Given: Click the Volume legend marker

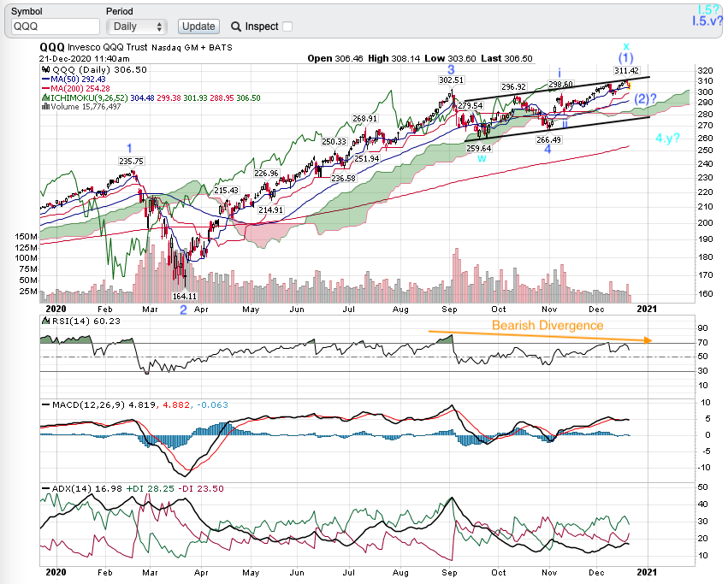Looking at the screenshot, I should pos(45,107).
